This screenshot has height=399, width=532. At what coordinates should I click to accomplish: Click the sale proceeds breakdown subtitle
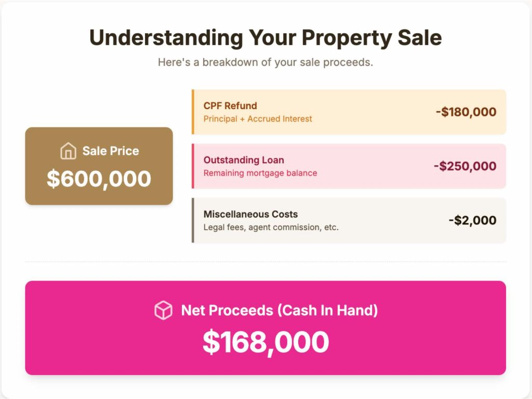265,62
